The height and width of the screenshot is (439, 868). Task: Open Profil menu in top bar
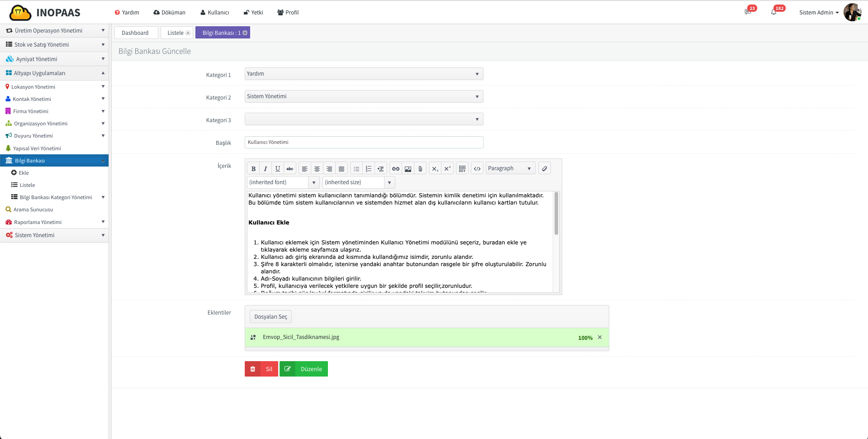[288, 13]
